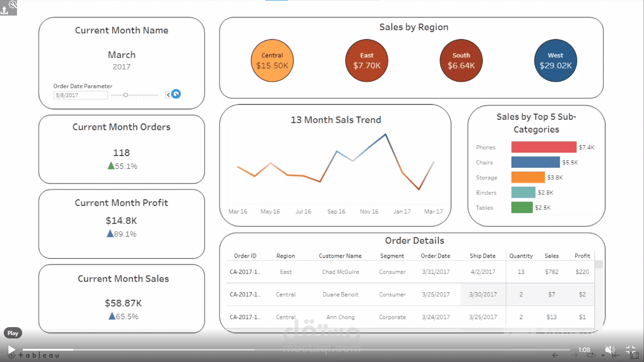
Task: Click the 89.1% profit change indicator
Action: coord(122,234)
